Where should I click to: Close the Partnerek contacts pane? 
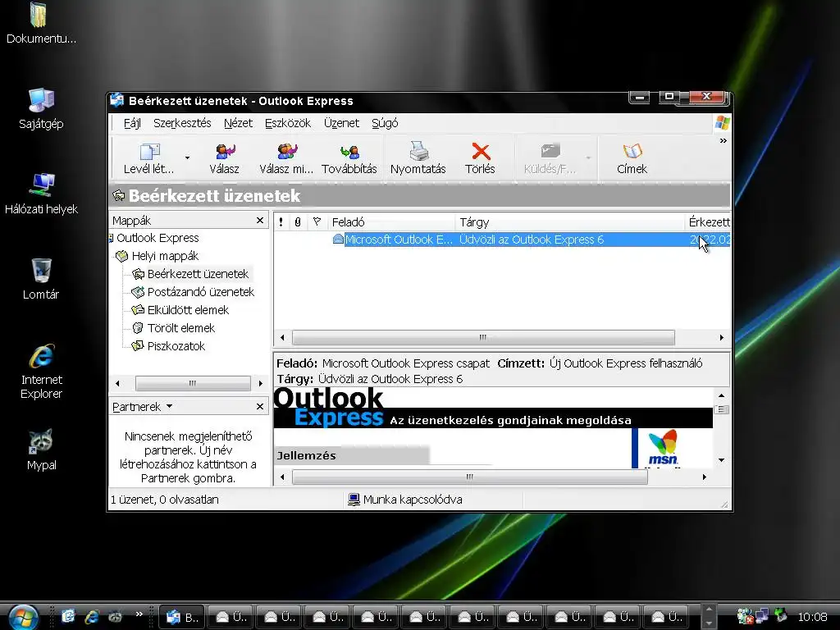click(260, 407)
